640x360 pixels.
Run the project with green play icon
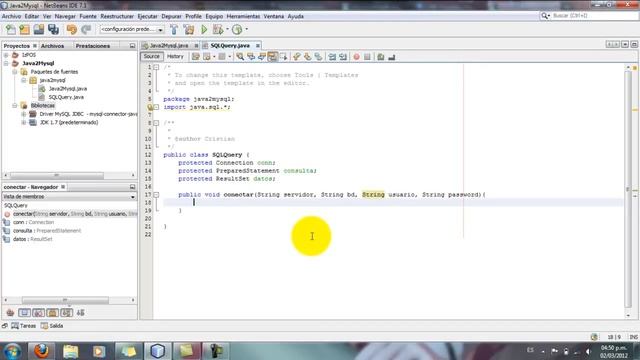(204, 29)
